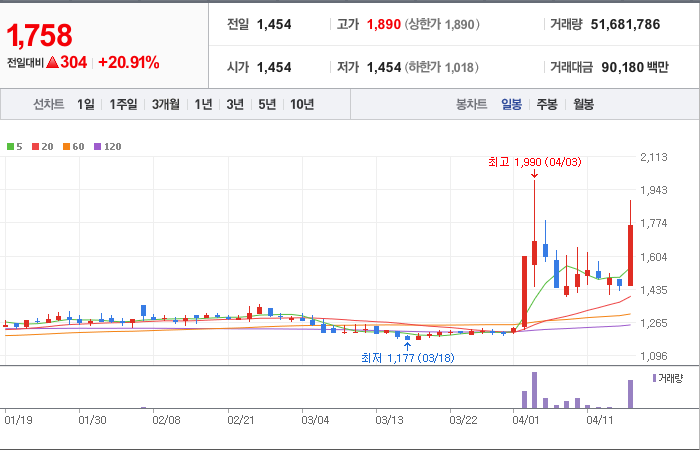This screenshot has width=700, height=450.
Task: Click the 04/11 date axis label
Action: pos(600,420)
